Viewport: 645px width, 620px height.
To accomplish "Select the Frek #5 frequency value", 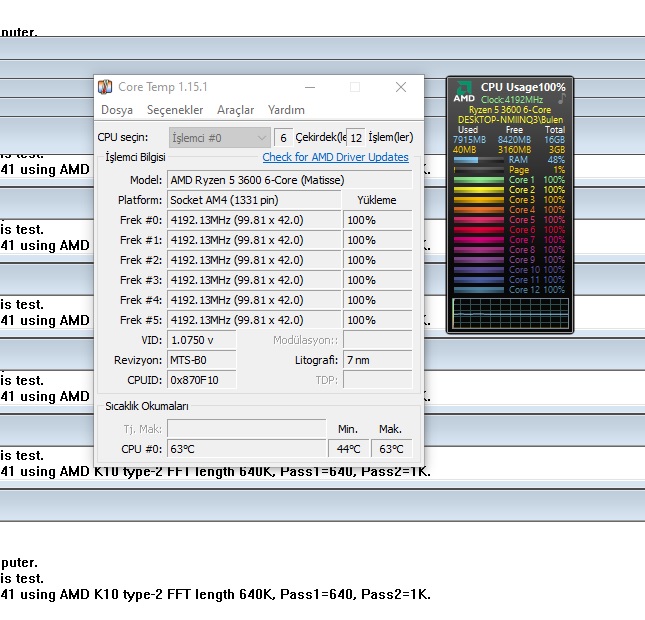I will tap(254, 320).
